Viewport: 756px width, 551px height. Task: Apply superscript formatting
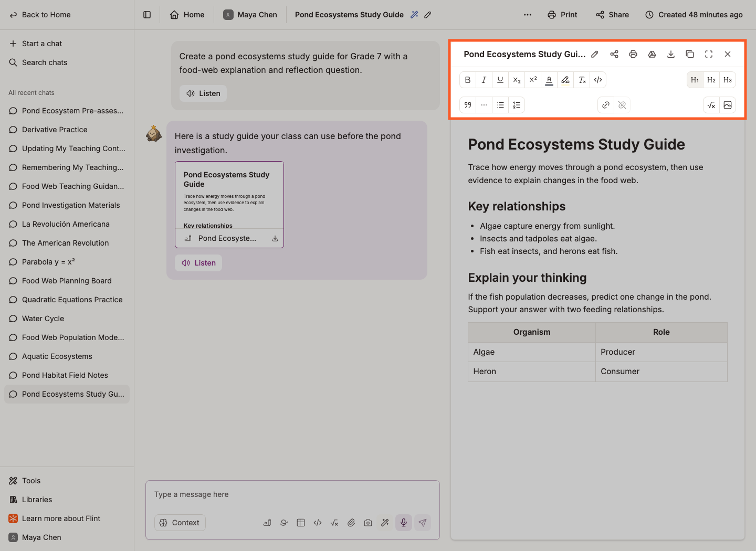pos(533,80)
